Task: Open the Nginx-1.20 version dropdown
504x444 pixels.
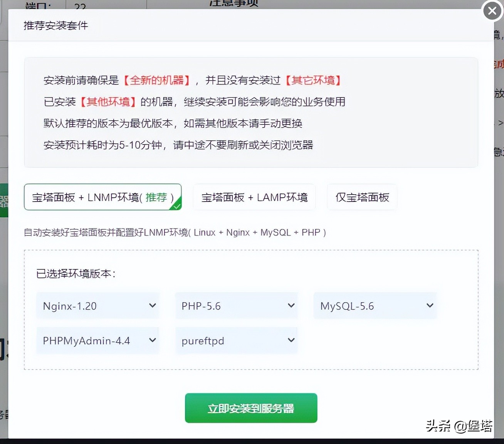Action: click(97, 305)
